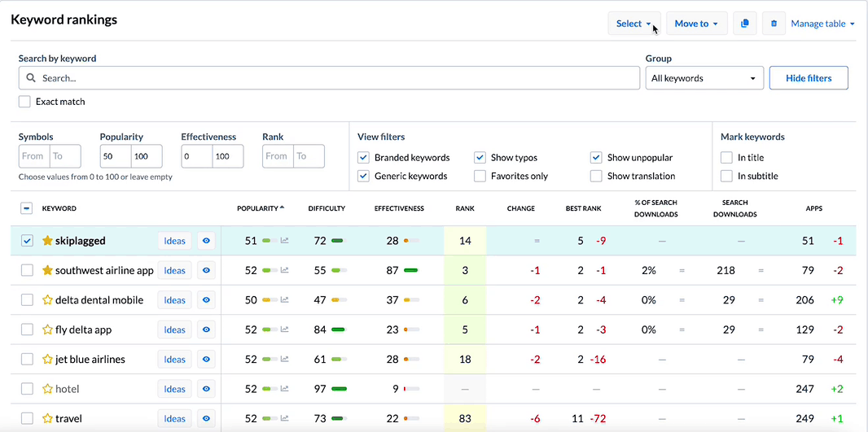This screenshot has height=432, width=868.
Task: Enable the Exact match checkbox
Action: coord(27,102)
